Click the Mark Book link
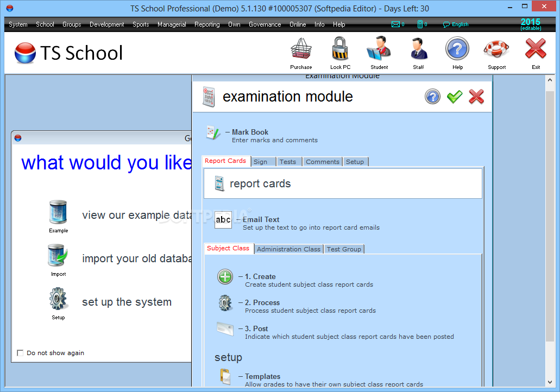Screen dimensions: 560x392 (250, 132)
